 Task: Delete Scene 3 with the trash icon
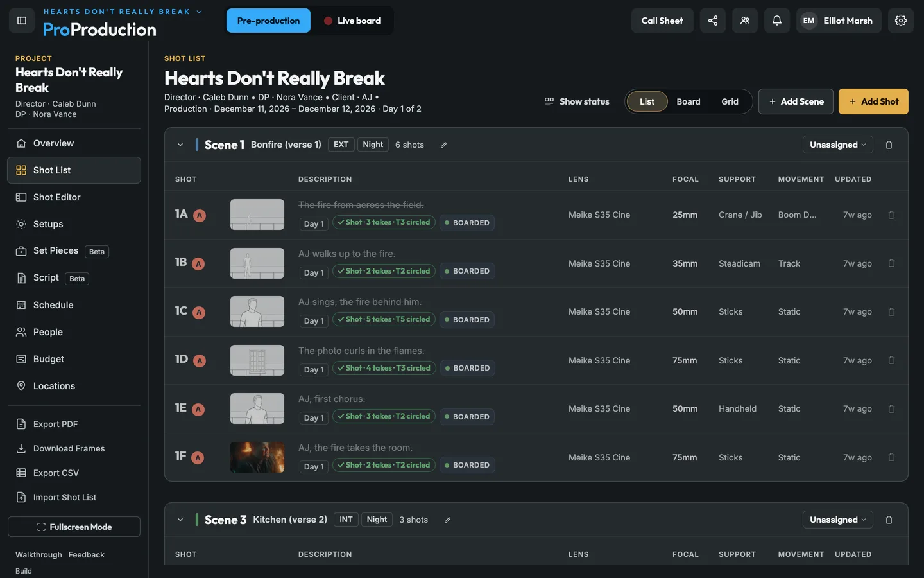point(889,520)
